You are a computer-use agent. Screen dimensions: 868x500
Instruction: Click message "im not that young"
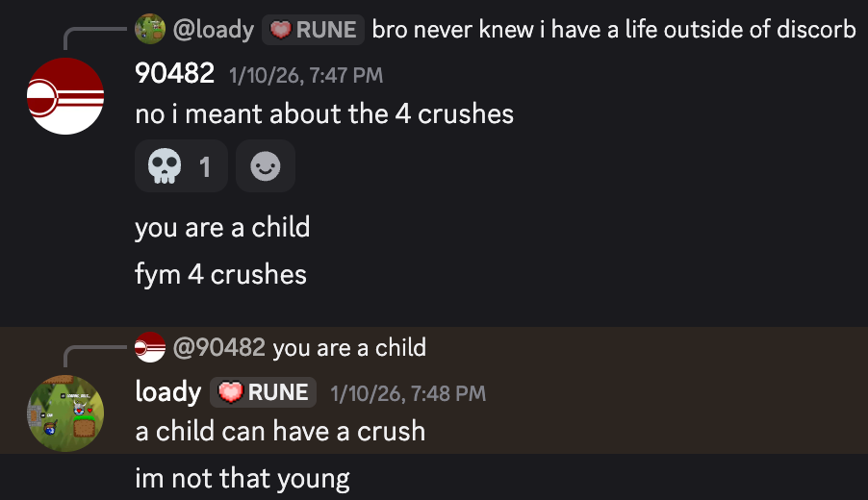click(242, 477)
